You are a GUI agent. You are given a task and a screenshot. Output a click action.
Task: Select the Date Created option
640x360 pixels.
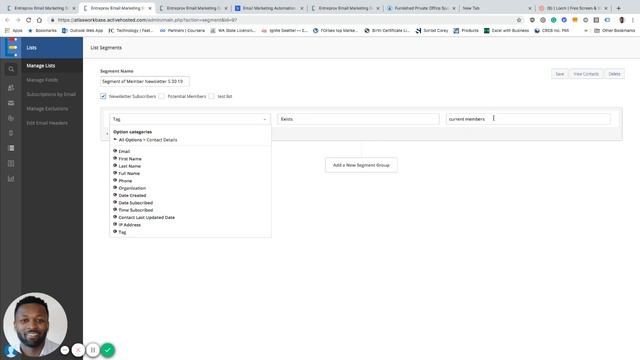point(132,196)
